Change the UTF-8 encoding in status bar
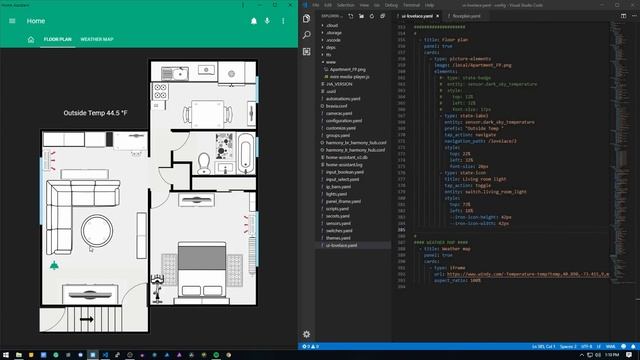The image size is (640, 360). click(x=587, y=347)
